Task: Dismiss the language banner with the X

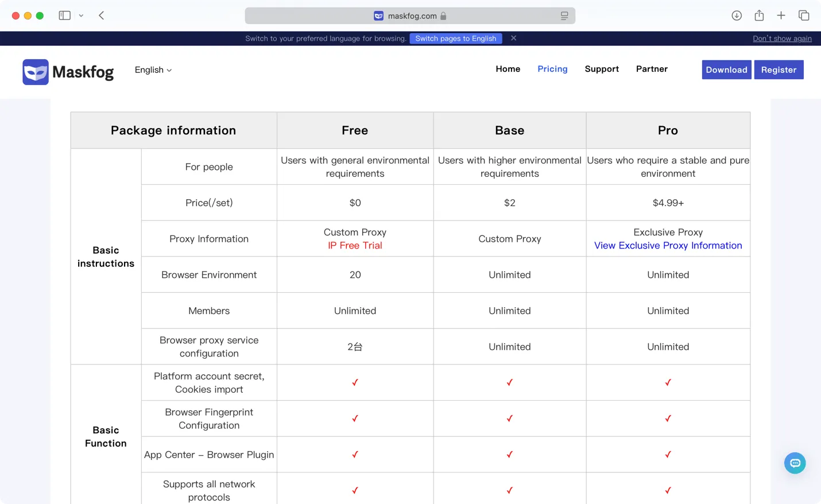Action: point(513,38)
